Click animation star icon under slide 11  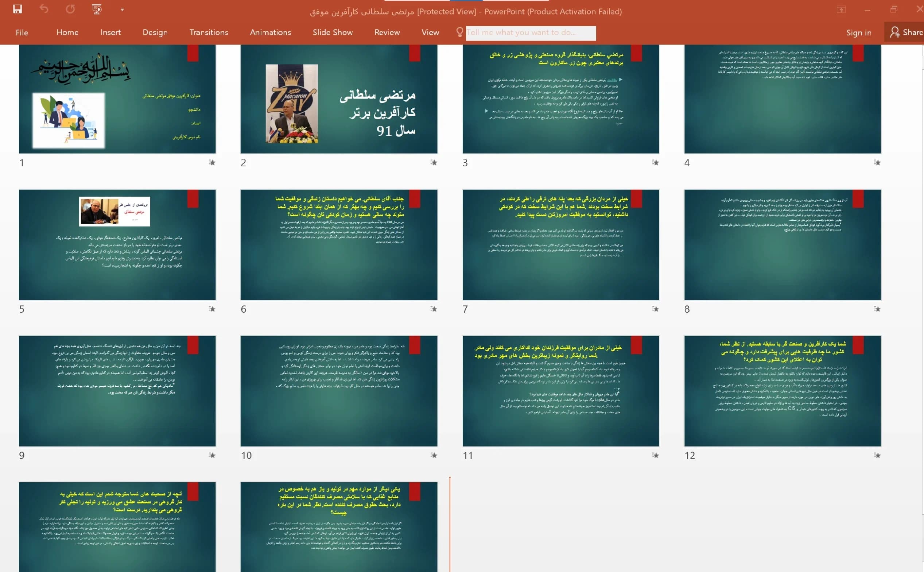[656, 455]
